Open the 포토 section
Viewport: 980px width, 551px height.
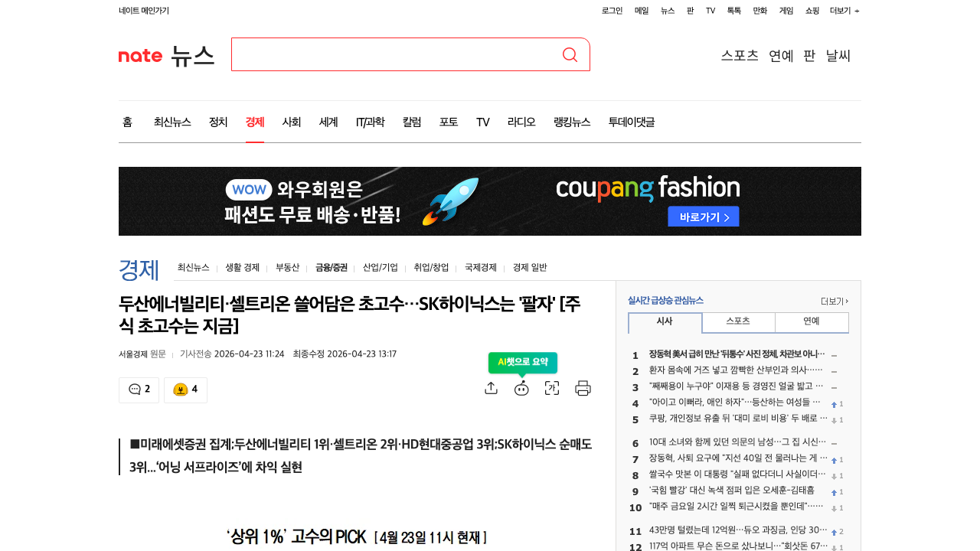pos(449,122)
